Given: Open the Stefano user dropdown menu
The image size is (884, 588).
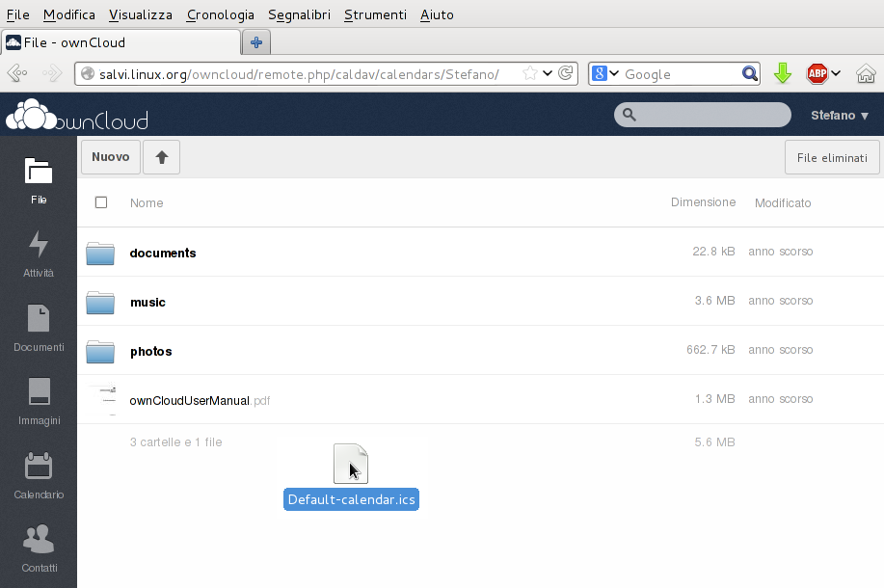Looking at the screenshot, I should [x=839, y=115].
